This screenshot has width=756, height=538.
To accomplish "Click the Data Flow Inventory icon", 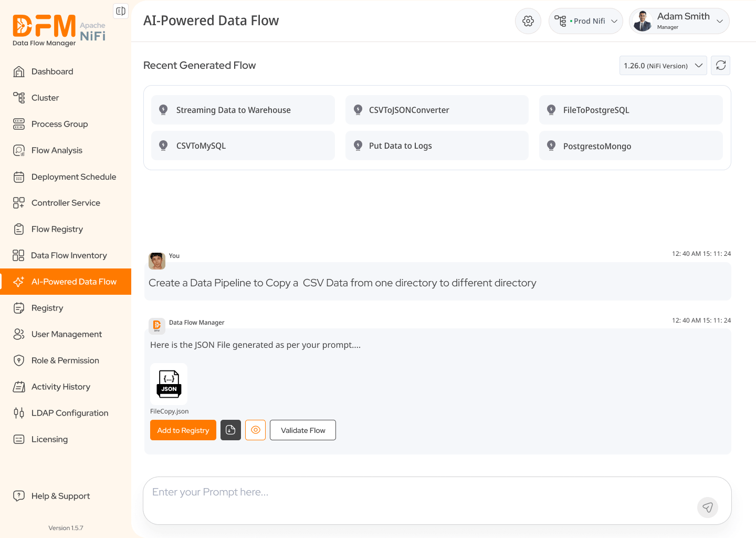I will [x=18, y=255].
